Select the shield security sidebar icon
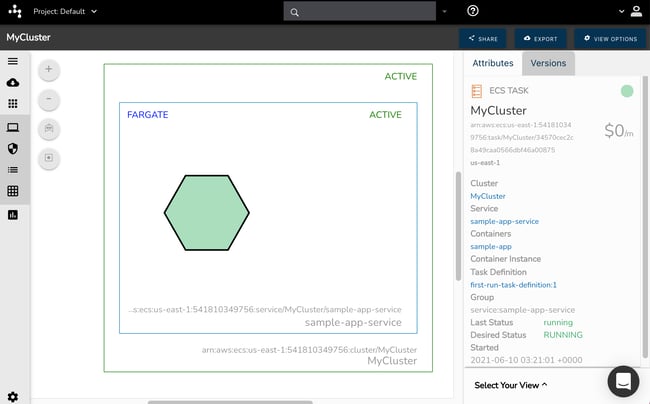Image resolution: width=650 pixels, height=404 pixels. coord(13,148)
